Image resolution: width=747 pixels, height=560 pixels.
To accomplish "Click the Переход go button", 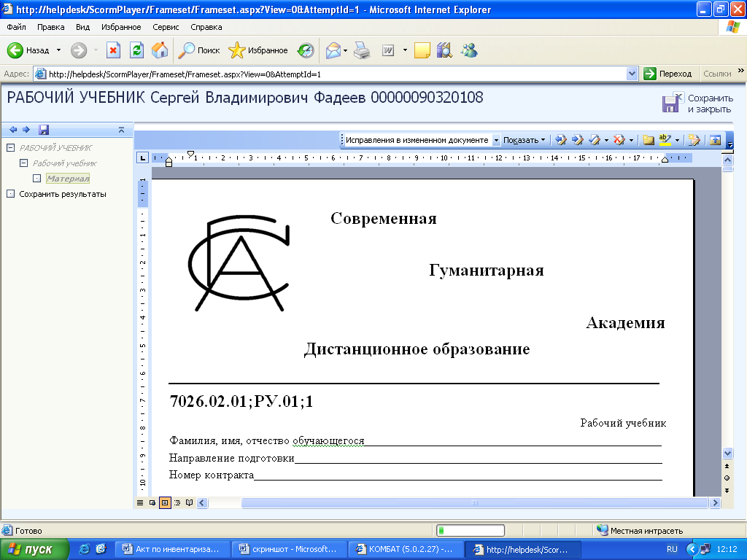I will tap(668, 74).
